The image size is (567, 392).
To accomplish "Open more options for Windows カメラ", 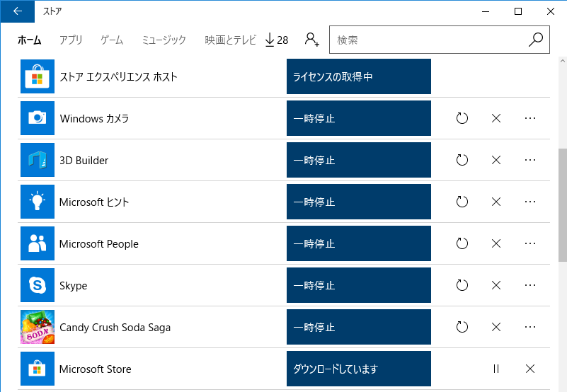I will [x=530, y=118].
